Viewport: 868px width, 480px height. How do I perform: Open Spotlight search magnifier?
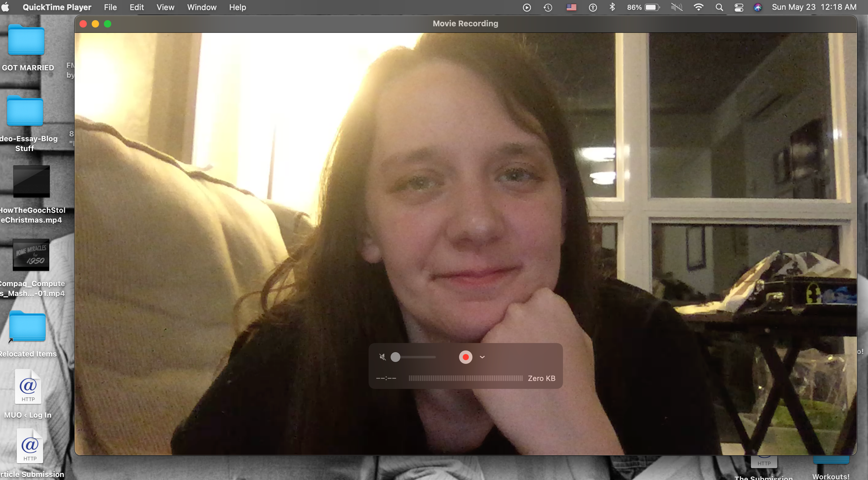[719, 7]
